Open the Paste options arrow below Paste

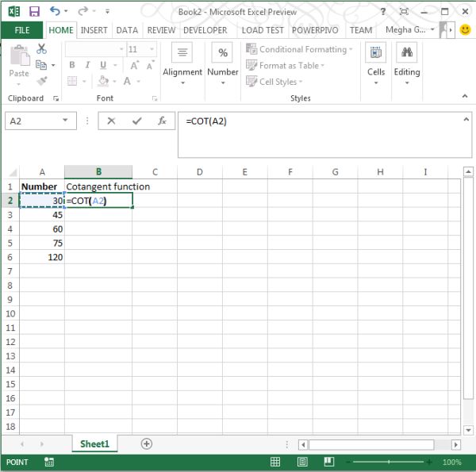pos(19,84)
